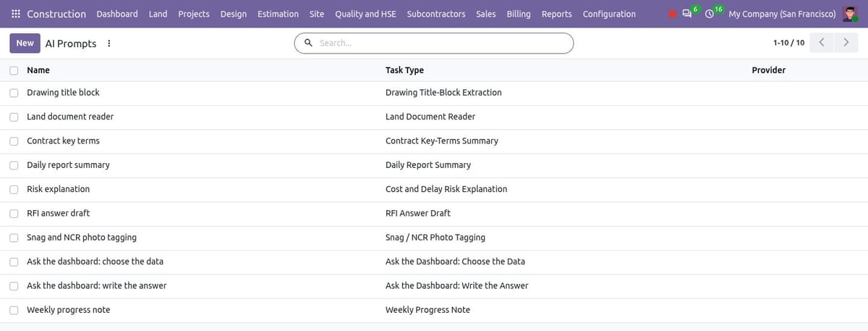Open the Land document reader record

point(70,117)
